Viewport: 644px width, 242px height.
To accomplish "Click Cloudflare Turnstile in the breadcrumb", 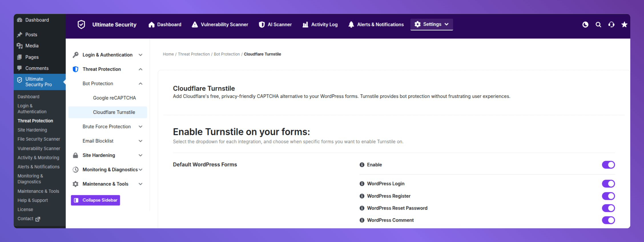I will [263, 54].
